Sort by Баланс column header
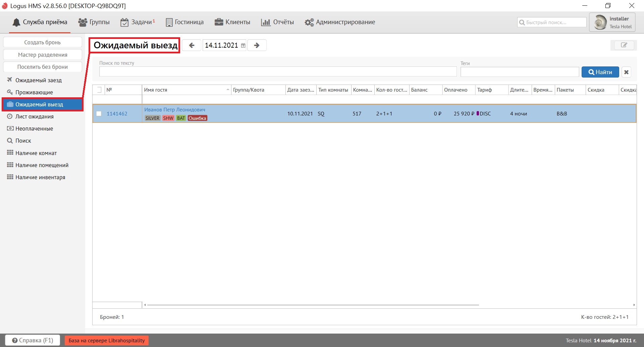 tap(426, 90)
